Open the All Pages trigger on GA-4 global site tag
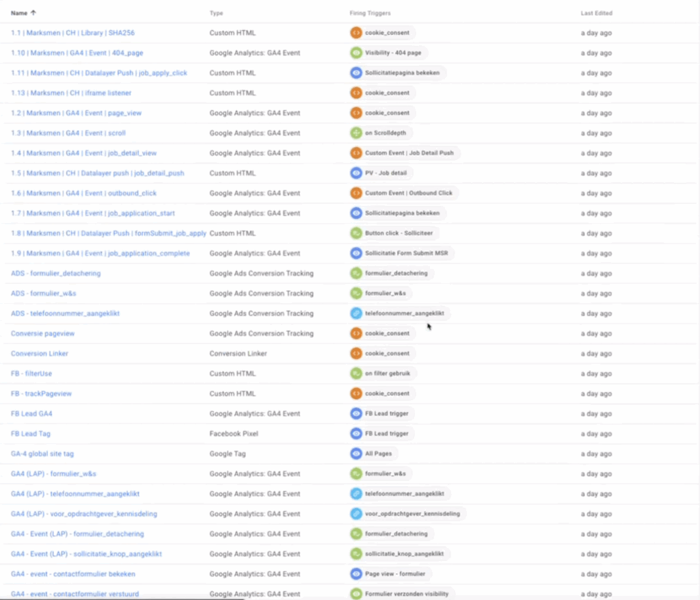700x600 pixels. [373, 454]
